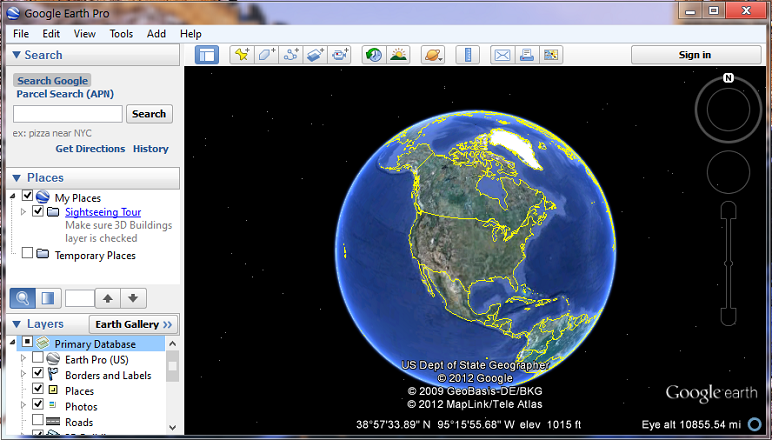Click the Sign in button
This screenshot has width=772, height=440.
click(696, 55)
